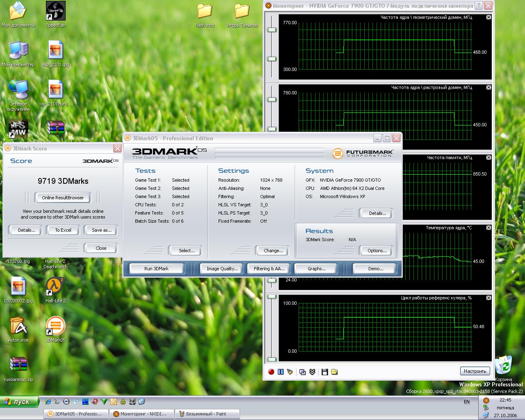Click the NVIDIA GeForce 7900 GT/GTO GFX value
Viewport: 525px width, 420px height.
click(x=350, y=180)
